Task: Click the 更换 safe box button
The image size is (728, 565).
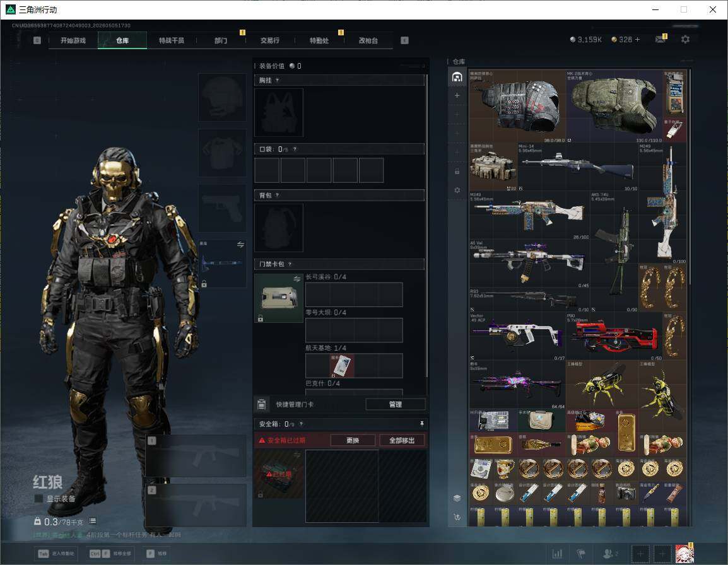Action: click(x=353, y=440)
